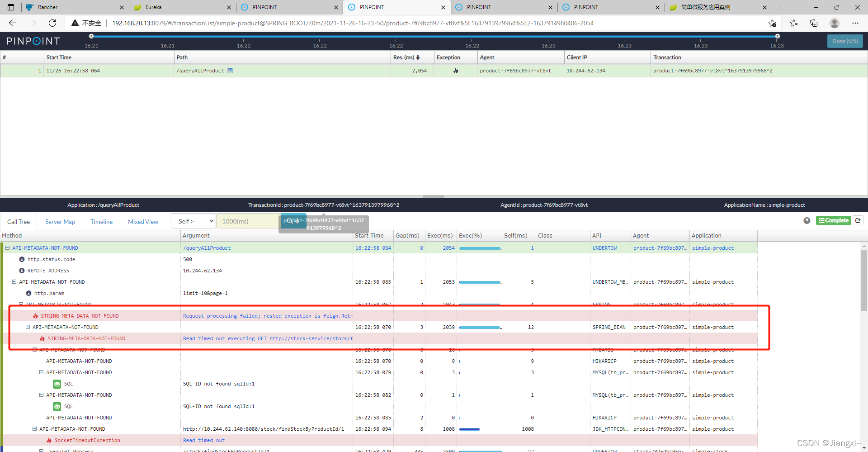The image size is (868, 452).
Task: Open browser collections icon
Action: (814, 23)
